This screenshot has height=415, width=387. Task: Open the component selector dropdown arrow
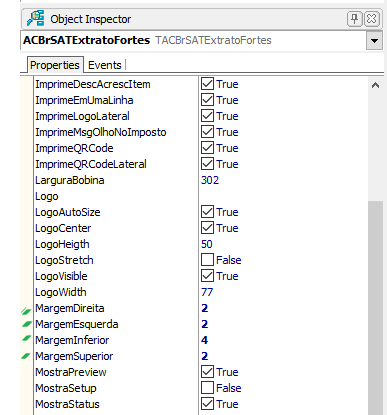pos(374,41)
